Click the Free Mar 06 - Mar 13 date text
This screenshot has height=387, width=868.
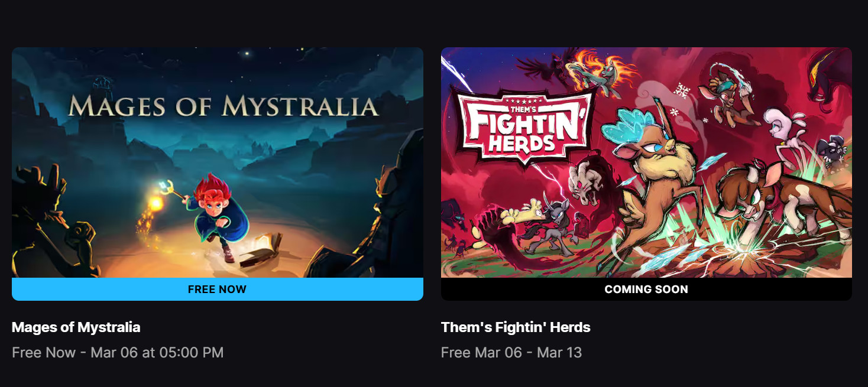pyautogui.click(x=511, y=353)
